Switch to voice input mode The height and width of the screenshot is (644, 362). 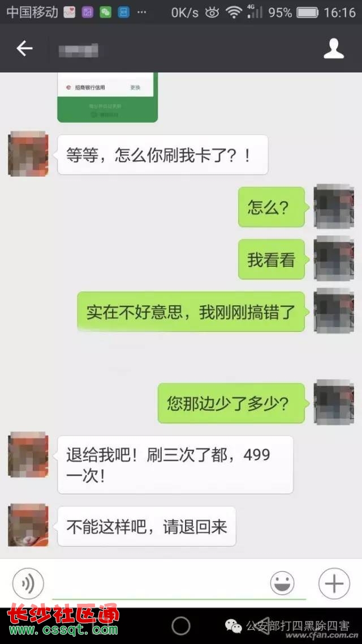[x=28, y=583]
